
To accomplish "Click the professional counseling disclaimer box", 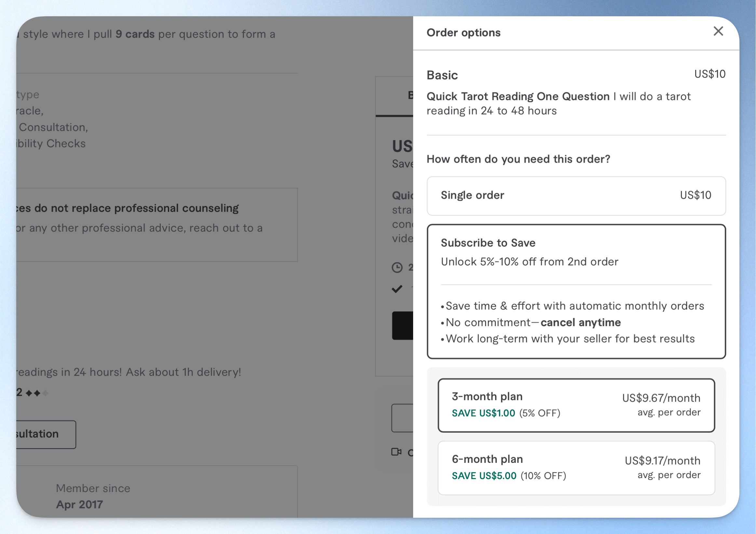I will [x=157, y=225].
